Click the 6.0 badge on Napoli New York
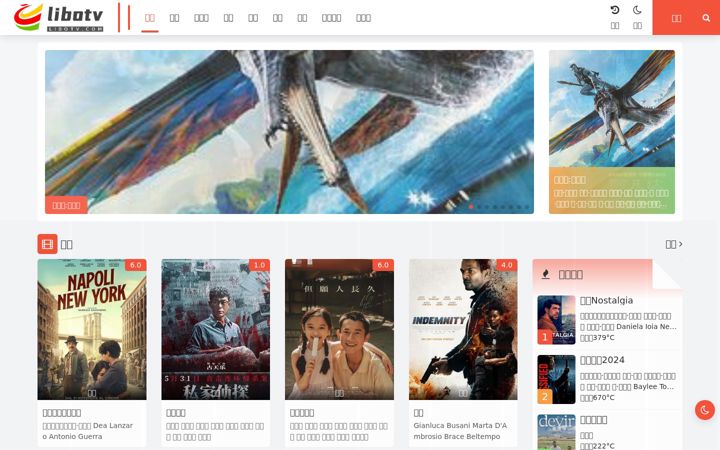 click(135, 265)
